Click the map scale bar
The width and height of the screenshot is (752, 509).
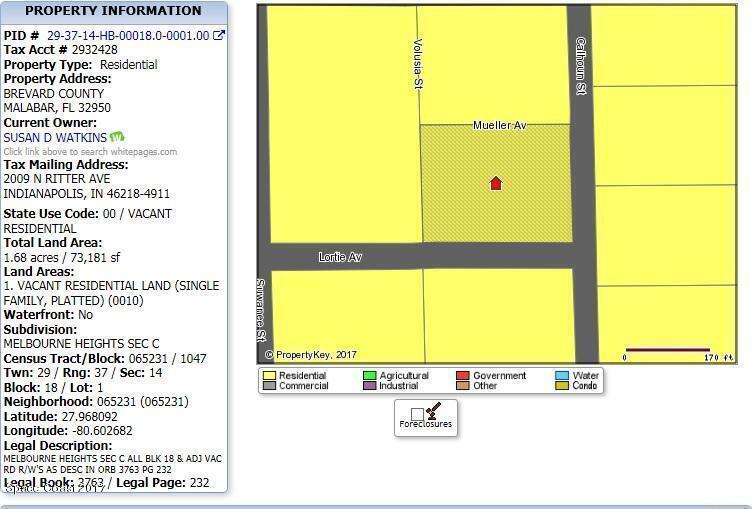(667, 350)
